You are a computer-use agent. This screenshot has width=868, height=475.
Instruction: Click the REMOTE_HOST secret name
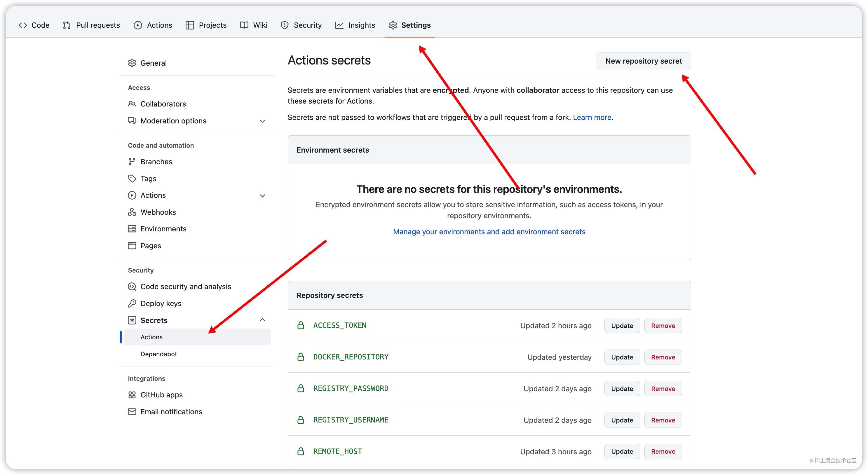coord(338,451)
